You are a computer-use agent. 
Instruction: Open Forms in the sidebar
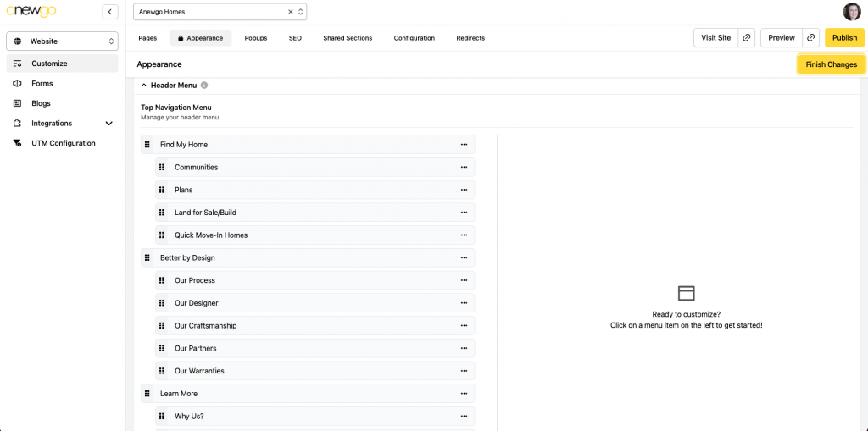click(42, 84)
